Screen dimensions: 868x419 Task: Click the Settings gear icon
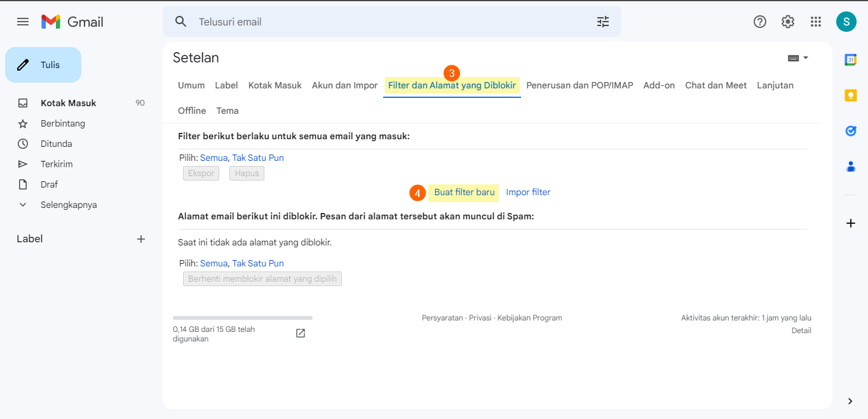788,22
